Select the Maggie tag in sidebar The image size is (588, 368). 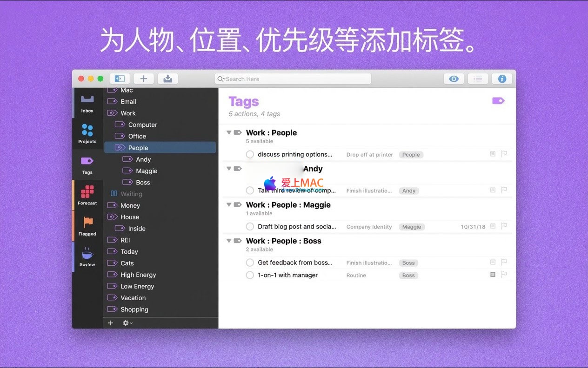click(x=147, y=171)
